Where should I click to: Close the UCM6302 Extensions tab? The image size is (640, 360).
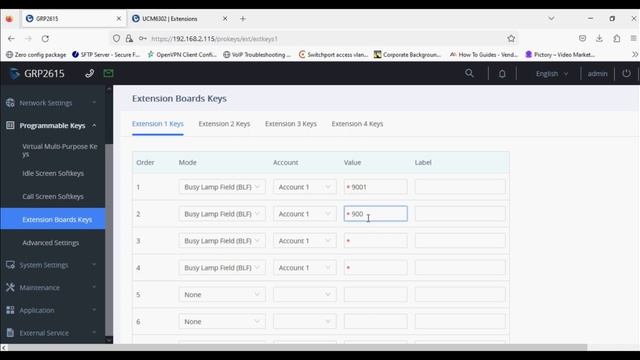pos(225,19)
